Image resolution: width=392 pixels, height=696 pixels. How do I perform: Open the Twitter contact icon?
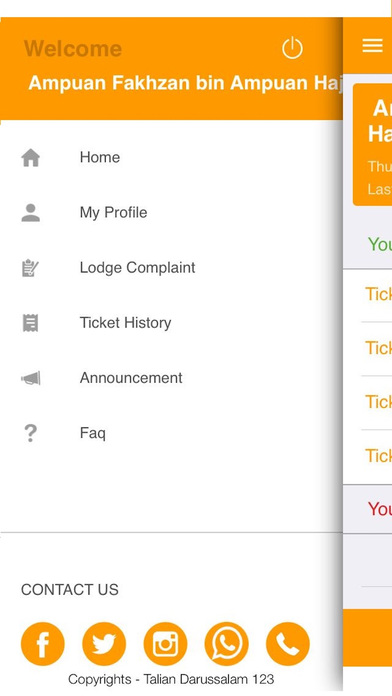[x=104, y=644]
